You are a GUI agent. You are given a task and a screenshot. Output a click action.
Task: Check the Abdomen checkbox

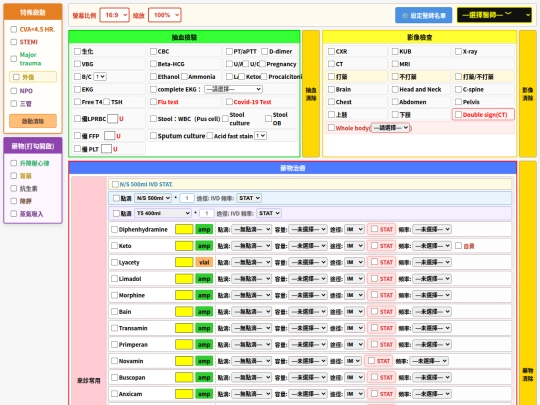395,102
